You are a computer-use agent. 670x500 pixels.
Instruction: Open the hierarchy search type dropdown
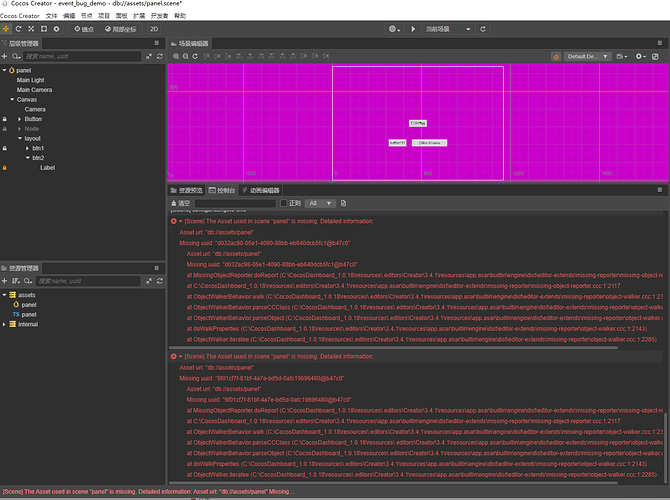(x=16, y=56)
